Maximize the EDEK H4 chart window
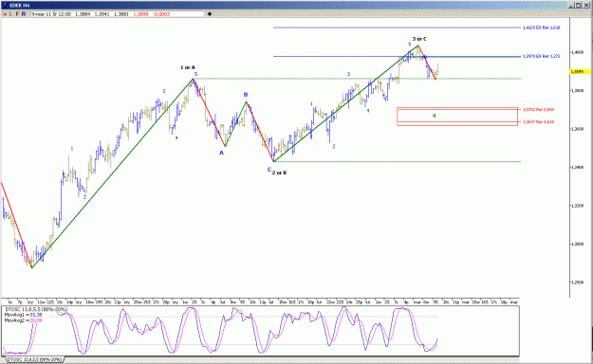 (578, 6)
